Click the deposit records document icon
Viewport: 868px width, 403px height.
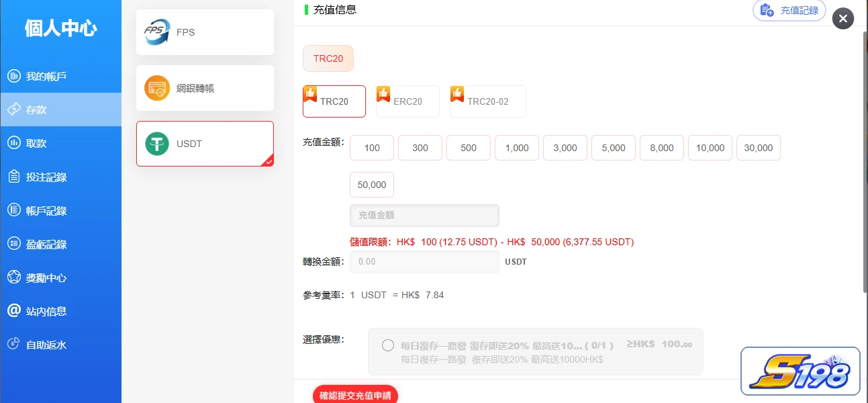(767, 10)
